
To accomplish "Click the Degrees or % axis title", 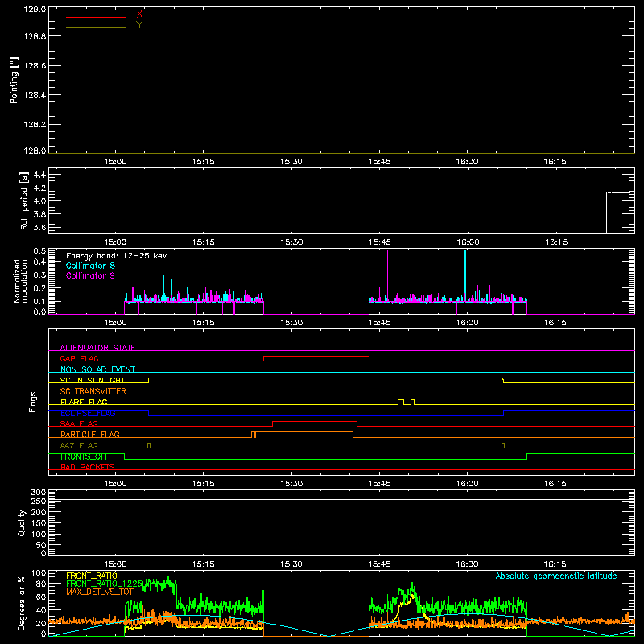I will 22,604.
